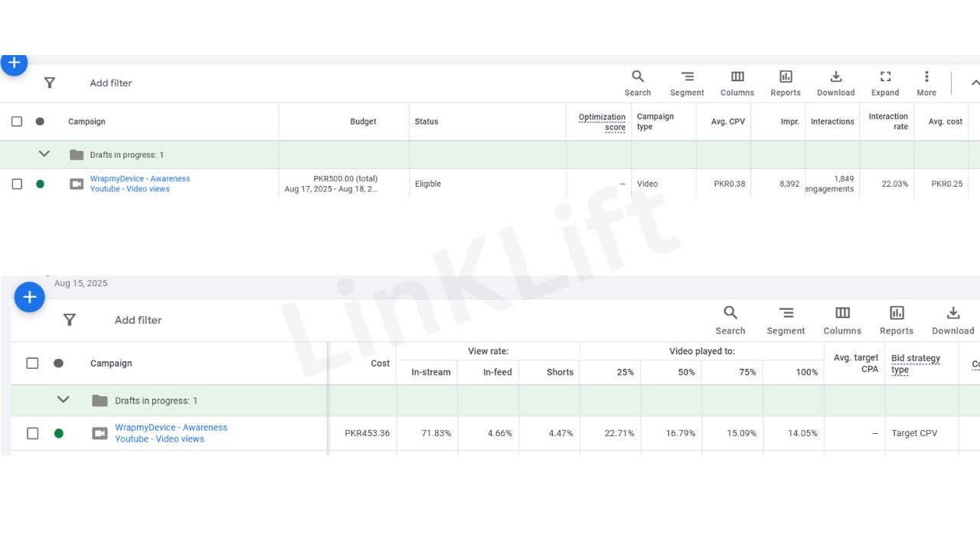Click the filter funnel icon in the bottom table

tap(70, 320)
